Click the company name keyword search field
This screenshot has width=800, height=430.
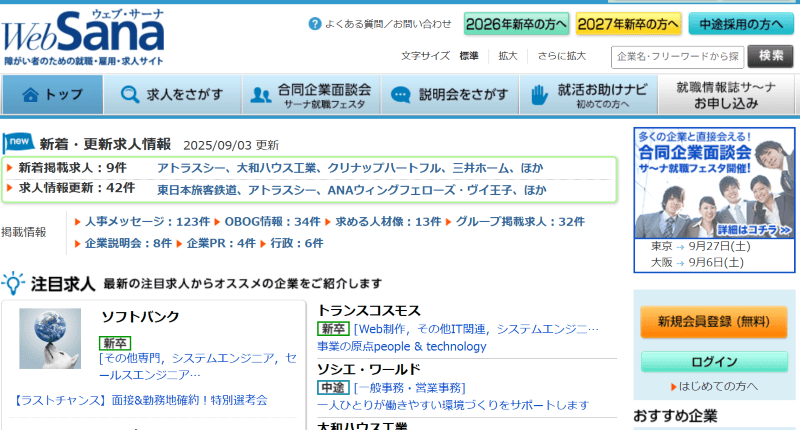coord(676,56)
